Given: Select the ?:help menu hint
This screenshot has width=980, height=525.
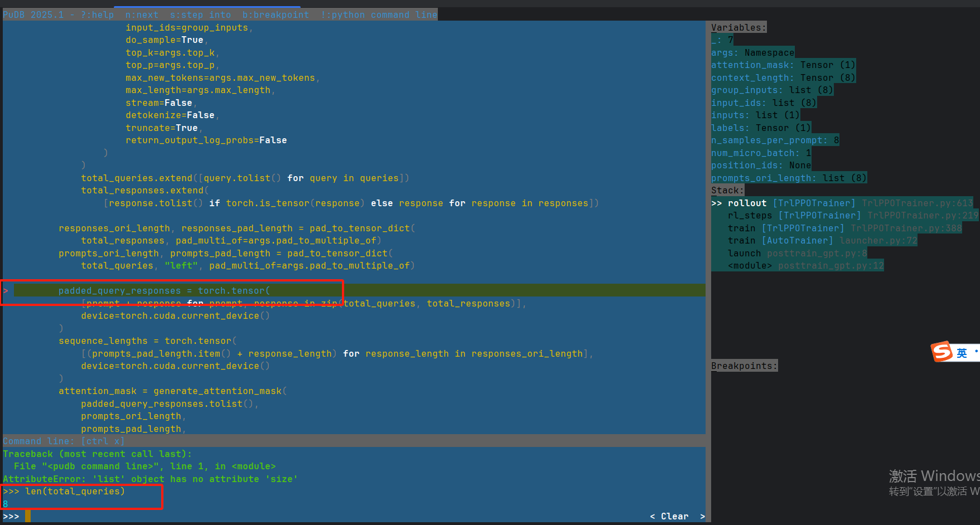Looking at the screenshot, I should click(x=97, y=14).
